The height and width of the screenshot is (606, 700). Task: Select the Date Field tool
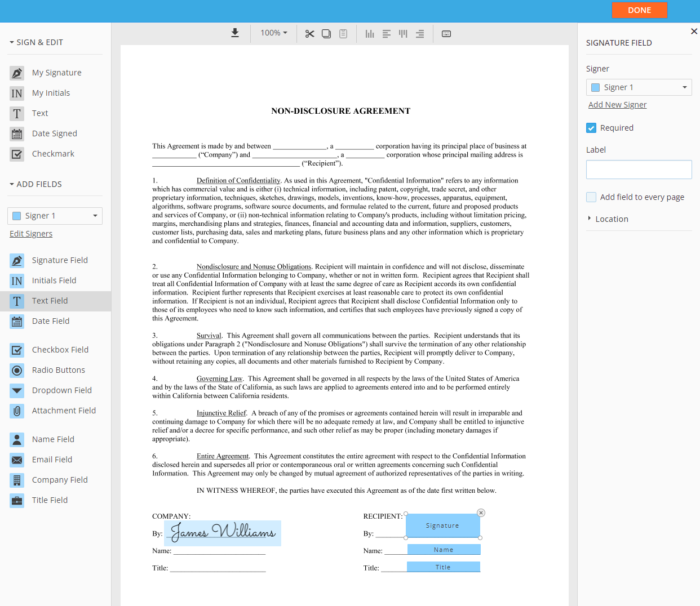tap(51, 320)
